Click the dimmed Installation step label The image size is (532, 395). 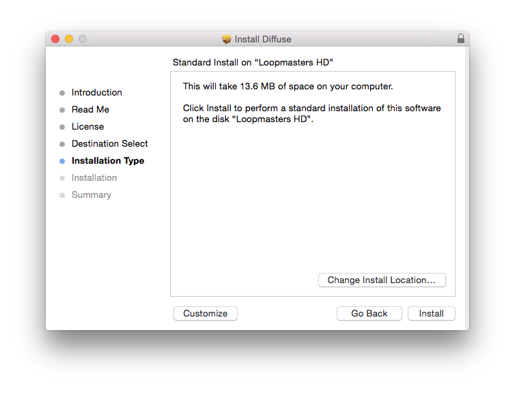(x=94, y=177)
